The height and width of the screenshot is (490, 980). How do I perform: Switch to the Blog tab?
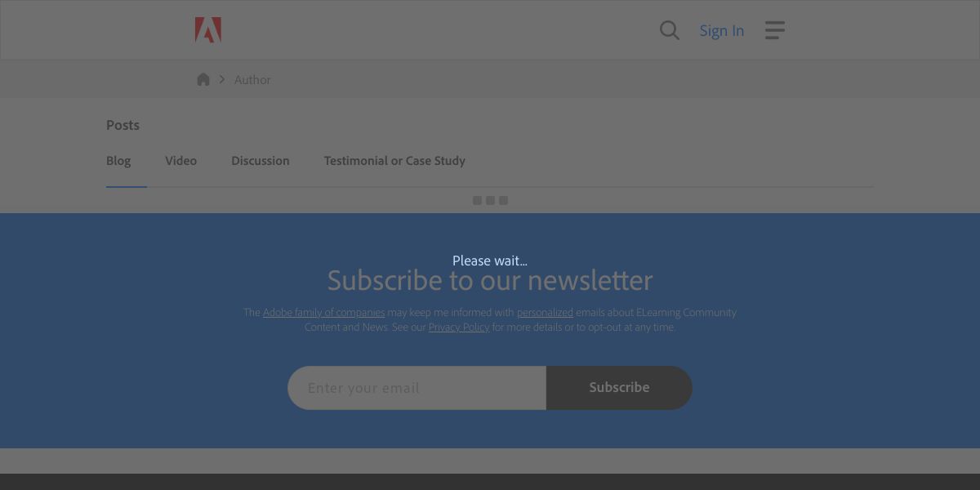118,161
